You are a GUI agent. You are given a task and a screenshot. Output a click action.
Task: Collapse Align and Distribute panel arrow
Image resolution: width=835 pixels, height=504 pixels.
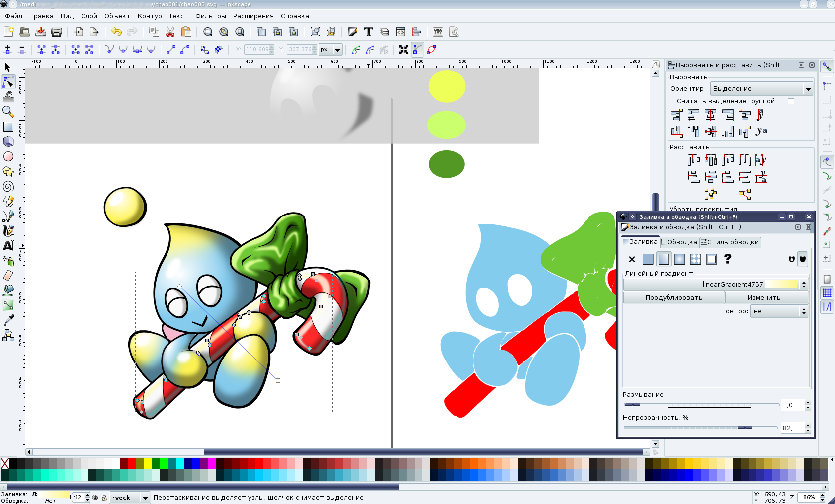coord(801,65)
